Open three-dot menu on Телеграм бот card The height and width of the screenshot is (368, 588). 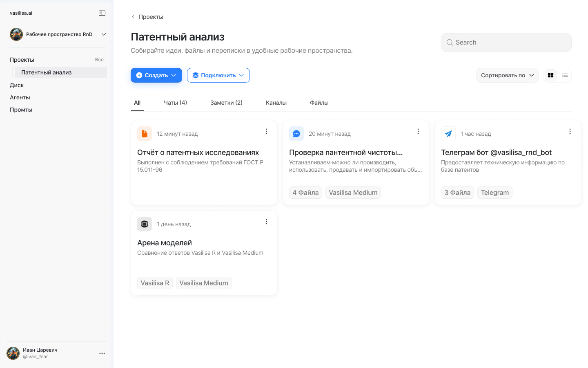570,131
